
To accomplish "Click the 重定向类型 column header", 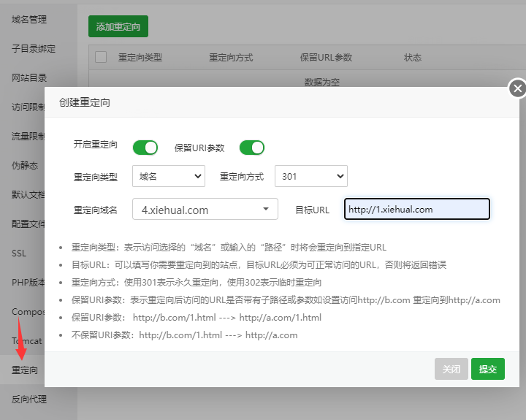I will coord(140,58).
